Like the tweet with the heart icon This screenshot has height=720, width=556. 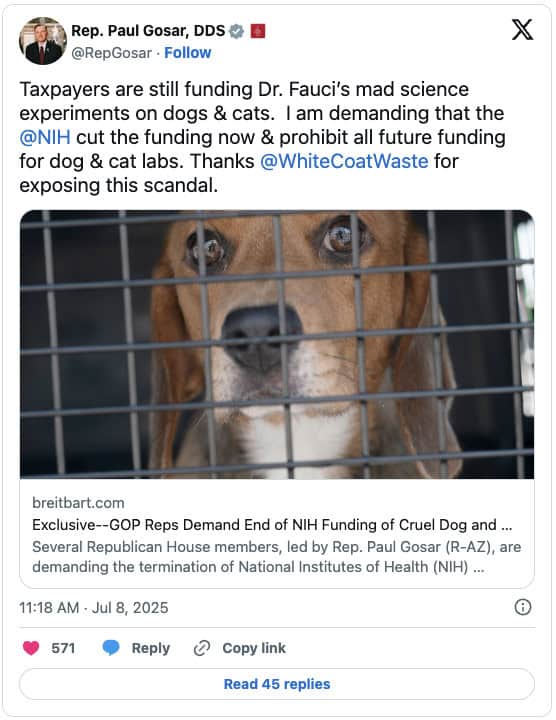(31, 648)
